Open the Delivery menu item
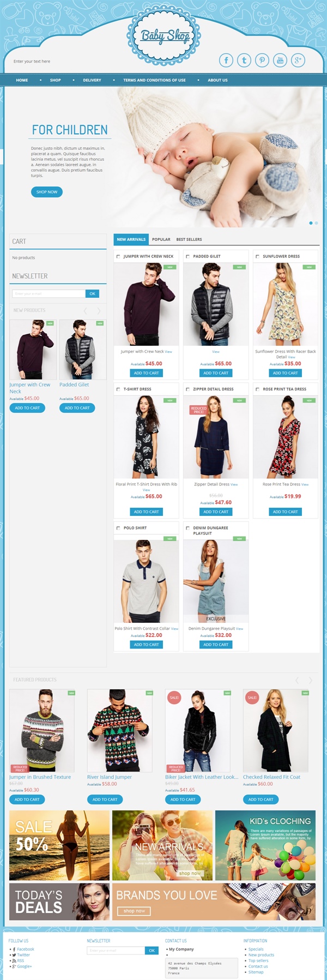Viewport: 327px width, 980px height. 92,80
